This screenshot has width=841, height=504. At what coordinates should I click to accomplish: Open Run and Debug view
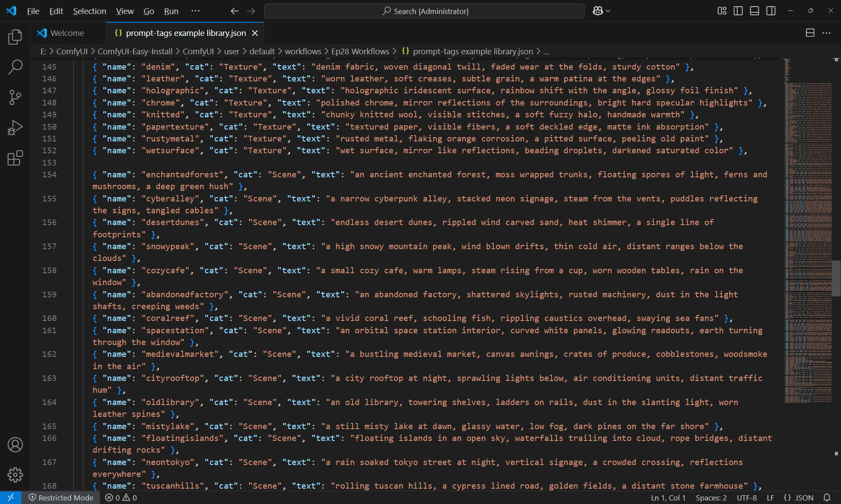(15, 128)
